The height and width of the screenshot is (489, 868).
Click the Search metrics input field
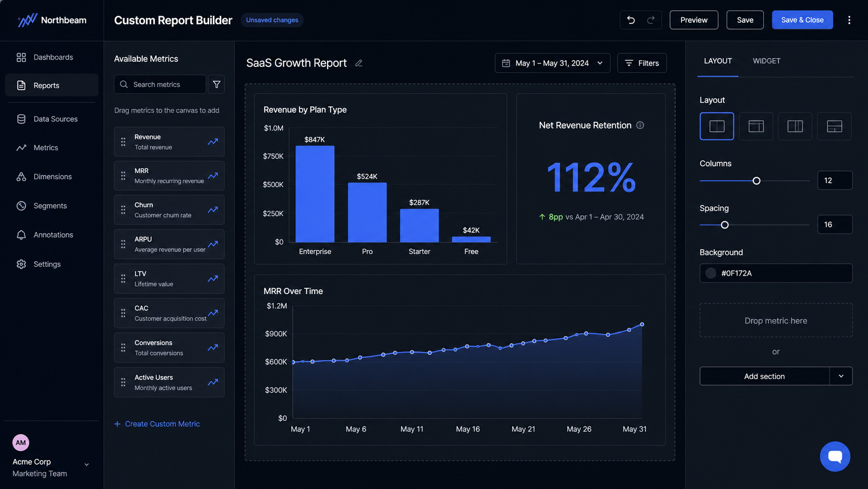click(x=160, y=84)
